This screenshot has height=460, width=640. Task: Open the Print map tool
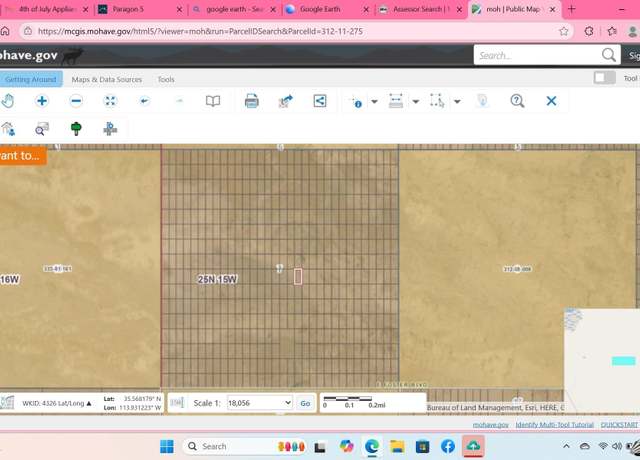click(251, 101)
